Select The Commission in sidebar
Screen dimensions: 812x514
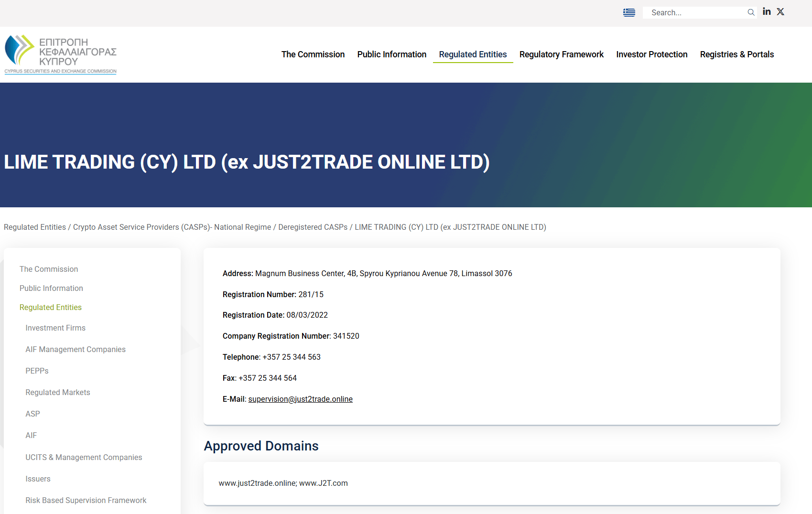[49, 269]
